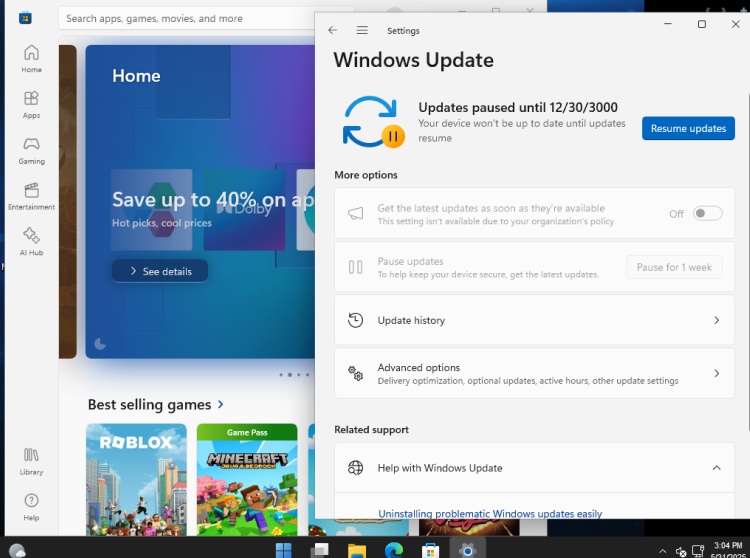This screenshot has width=750, height=558.
Task: Open Settings navigation hamburger menu
Action: coord(362,30)
